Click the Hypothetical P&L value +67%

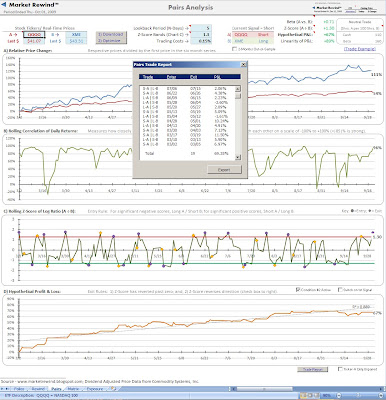tap(329, 35)
